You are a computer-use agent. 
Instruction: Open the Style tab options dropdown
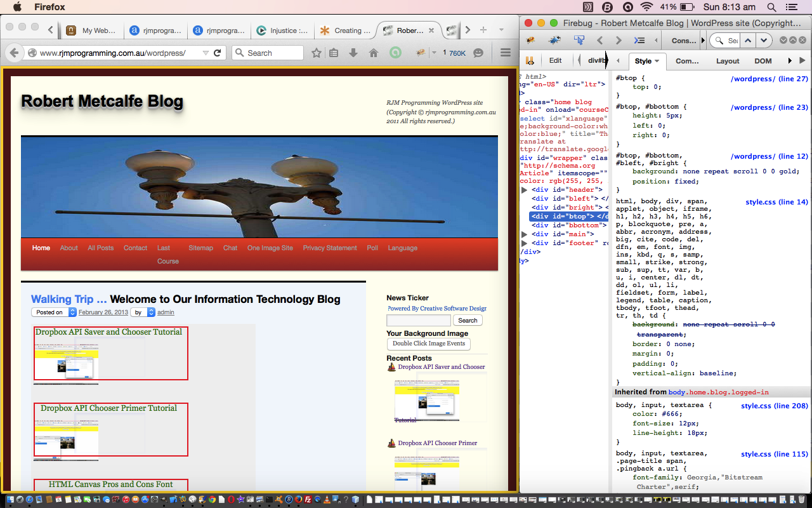tap(657, 61)
